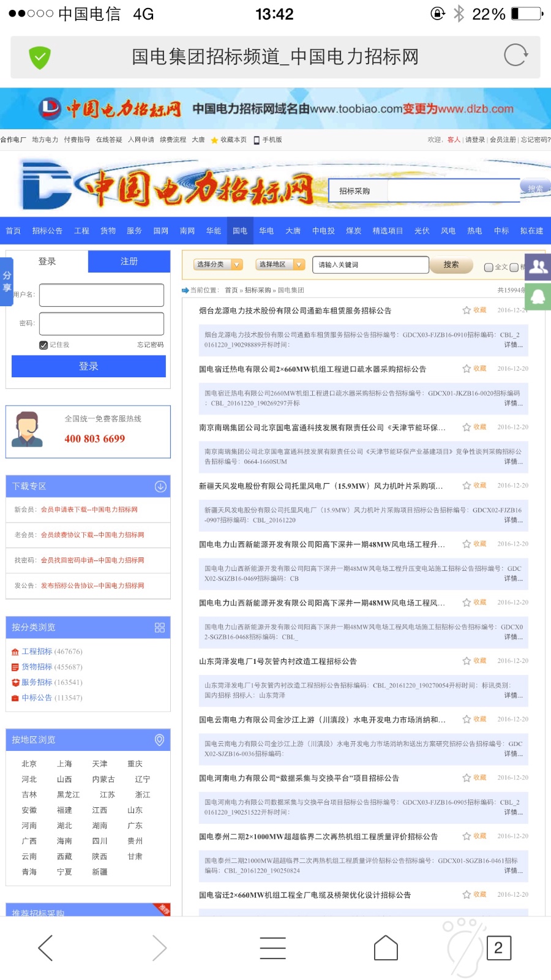Tap the green security shield icon
This screenshot has width=551, height=980.
point(40,58)
